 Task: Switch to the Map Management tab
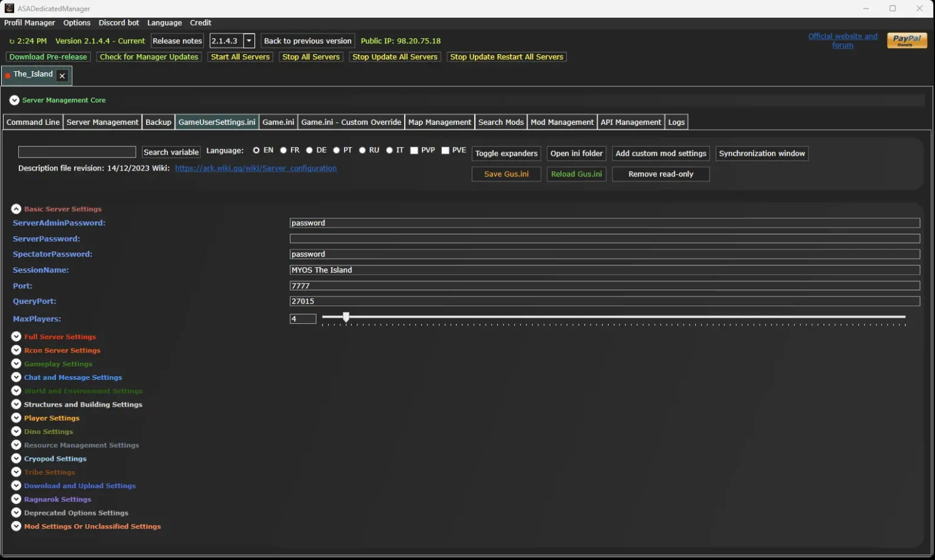(x=439, y=122)
